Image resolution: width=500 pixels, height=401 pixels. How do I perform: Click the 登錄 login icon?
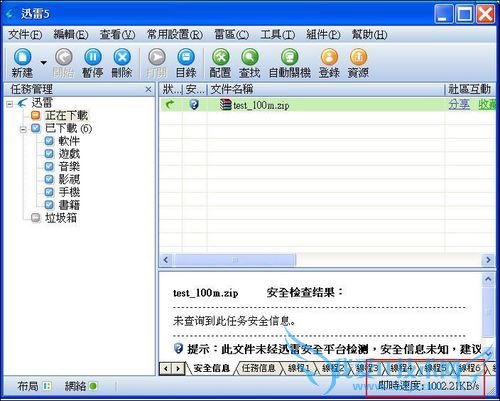329,57
